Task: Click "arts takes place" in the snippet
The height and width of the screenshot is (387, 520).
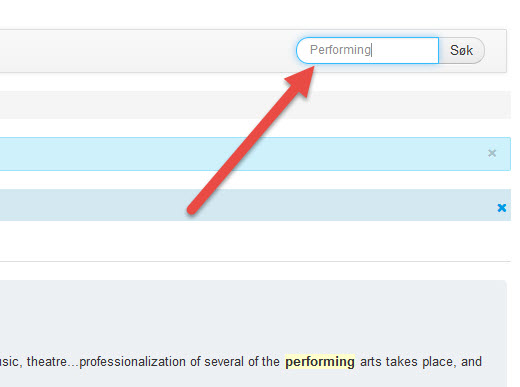Action: point(407,362)
